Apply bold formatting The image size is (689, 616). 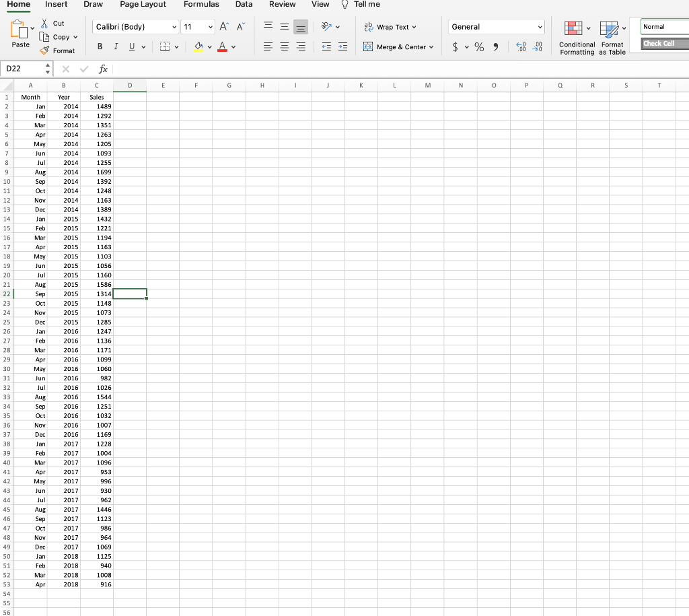100,46
